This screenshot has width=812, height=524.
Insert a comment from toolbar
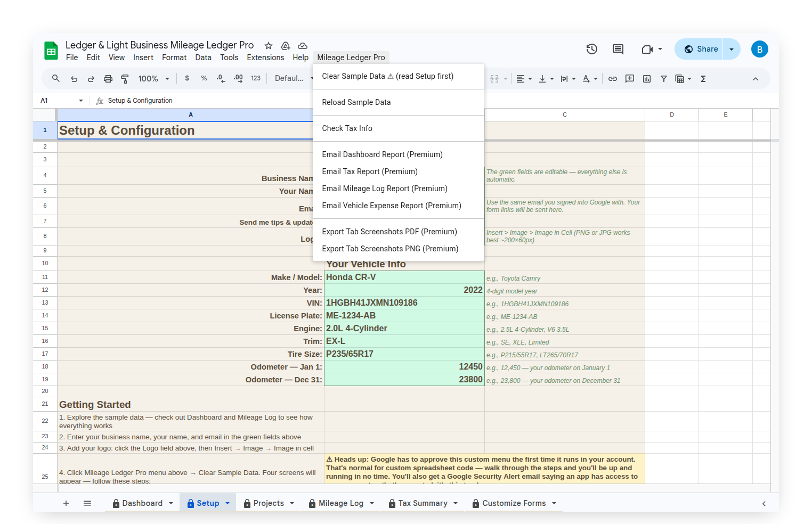(630, 79)
